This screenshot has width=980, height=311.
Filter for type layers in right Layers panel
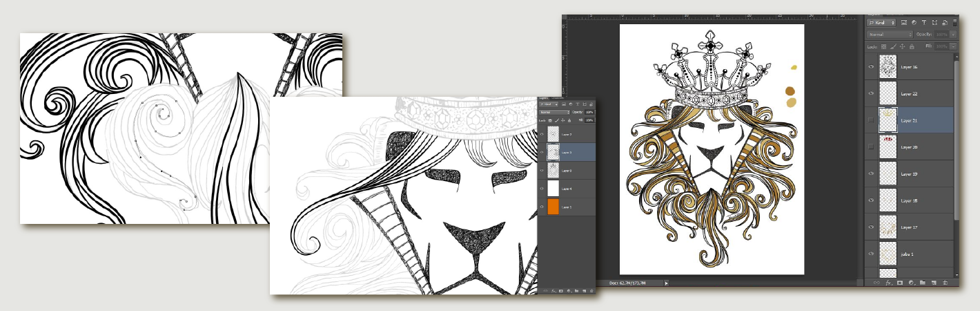(x=924, y=23)
